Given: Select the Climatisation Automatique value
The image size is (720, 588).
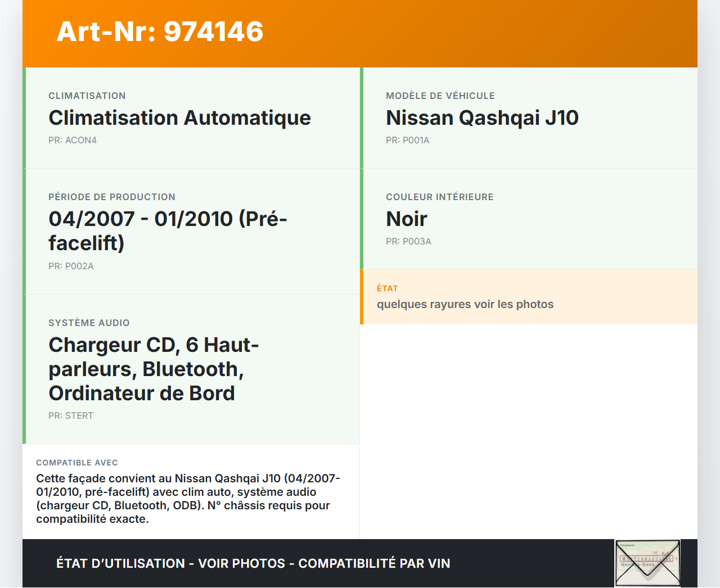Looking at the screenshot, I should (x=179, y=117).
